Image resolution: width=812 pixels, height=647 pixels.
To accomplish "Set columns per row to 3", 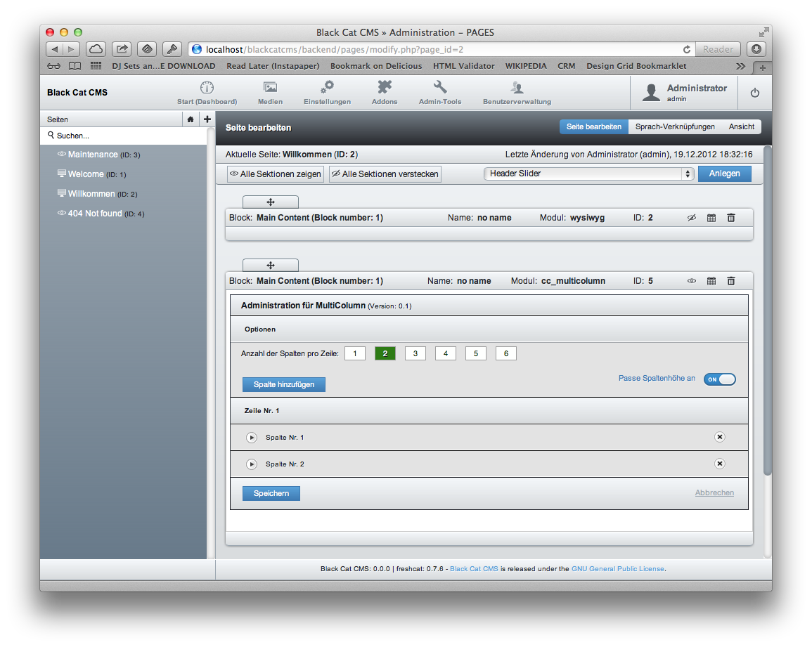I will (415, 353).
